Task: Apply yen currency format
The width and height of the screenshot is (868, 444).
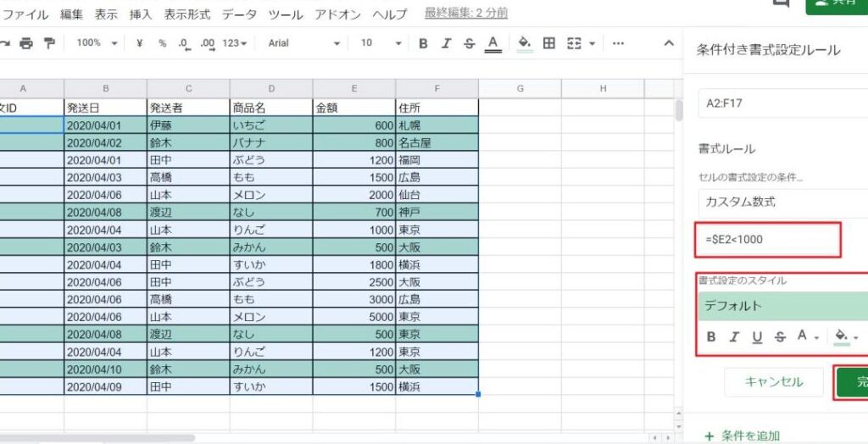Action: 139,43
